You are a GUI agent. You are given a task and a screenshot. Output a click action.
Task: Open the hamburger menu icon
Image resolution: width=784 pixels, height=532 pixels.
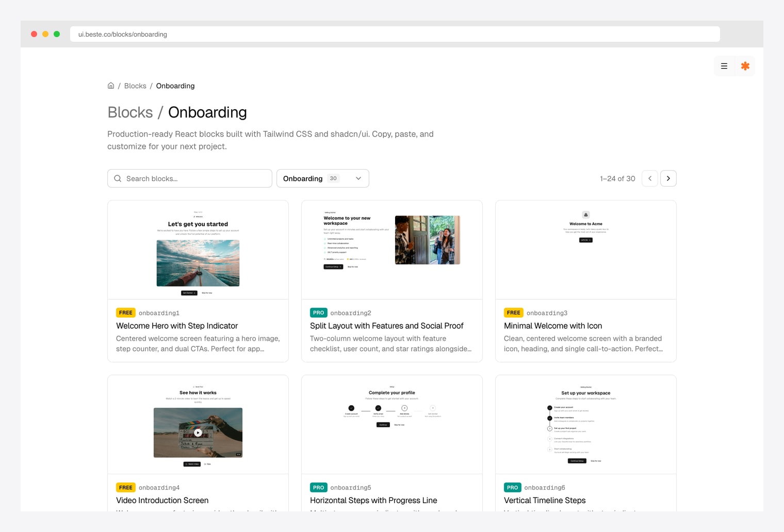coord(724,66)
